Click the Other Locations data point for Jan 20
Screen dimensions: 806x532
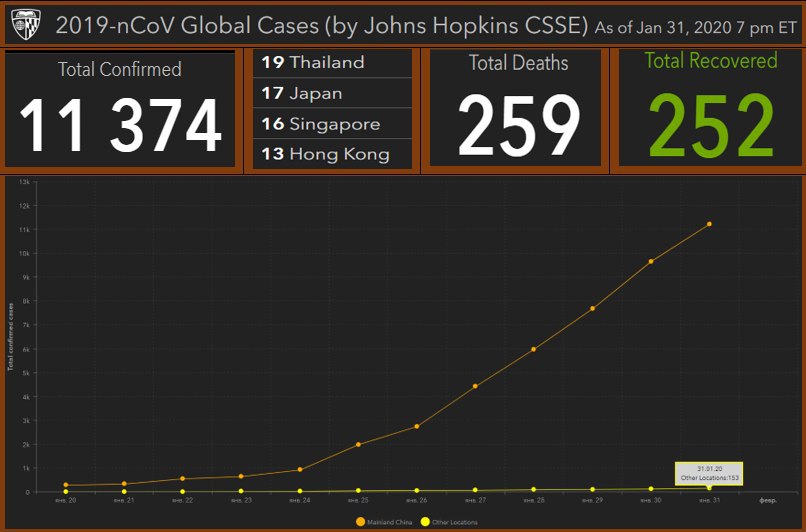point(66,492)
